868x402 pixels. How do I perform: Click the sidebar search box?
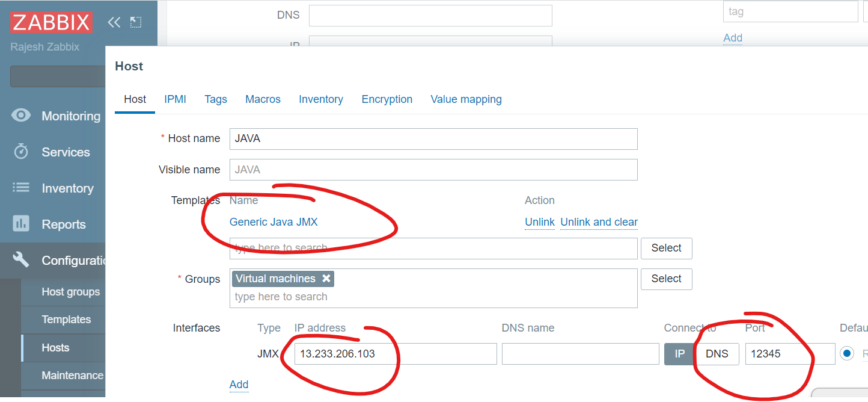click(x=58, y=76)
